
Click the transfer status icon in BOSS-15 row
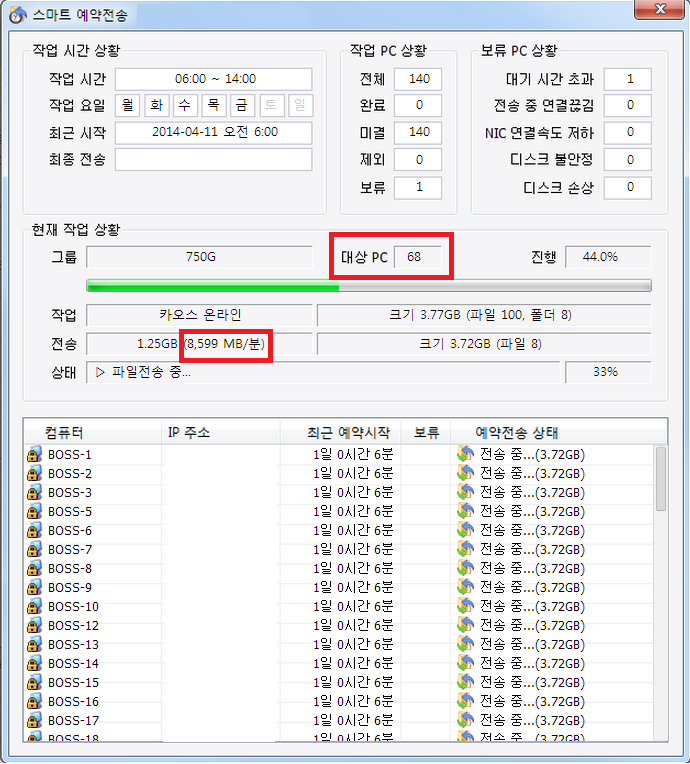(x=465, y=683)
